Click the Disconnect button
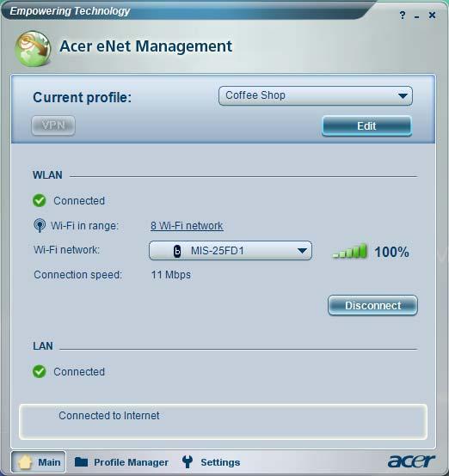Image resolution: width=449 pixels, height=476 pixels. click(x=372, y=305)
